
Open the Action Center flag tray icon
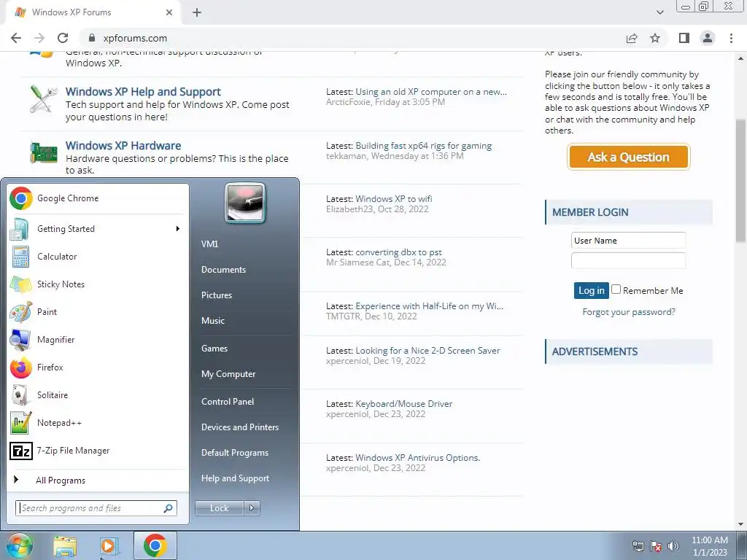pyautogui.click(x=656, y=546)
